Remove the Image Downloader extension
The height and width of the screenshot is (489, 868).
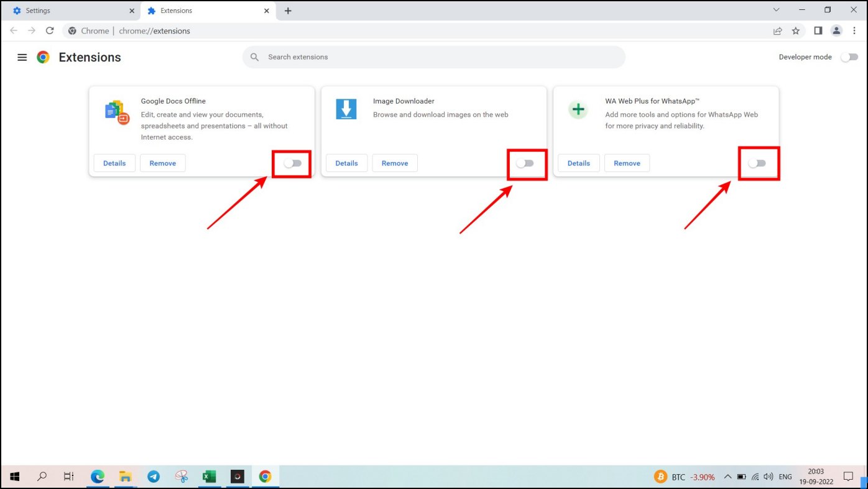click(395, 163)
